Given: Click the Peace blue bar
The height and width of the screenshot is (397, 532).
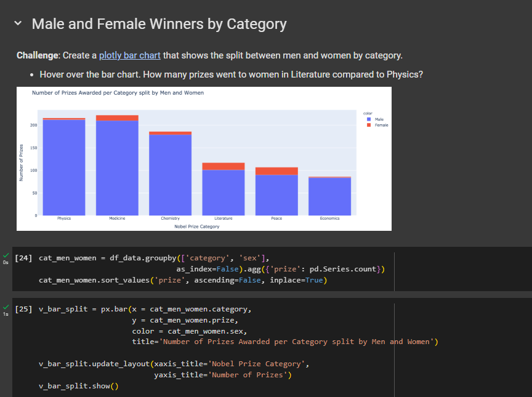Looking at the screenshot, I should (276, 195).
